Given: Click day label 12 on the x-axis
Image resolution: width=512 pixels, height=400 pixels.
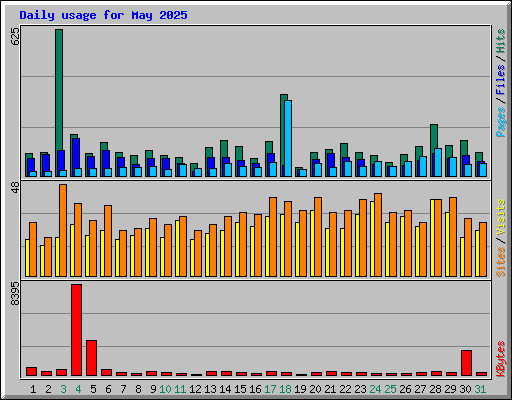Looking at the screenshot, I should pyautogui.click(x=195, y=389).
